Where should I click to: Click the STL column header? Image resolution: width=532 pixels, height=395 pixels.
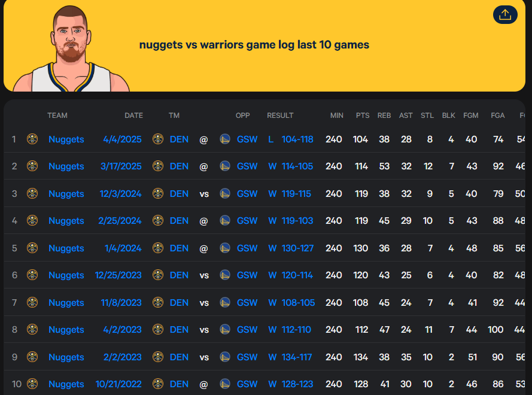(427, 116)
